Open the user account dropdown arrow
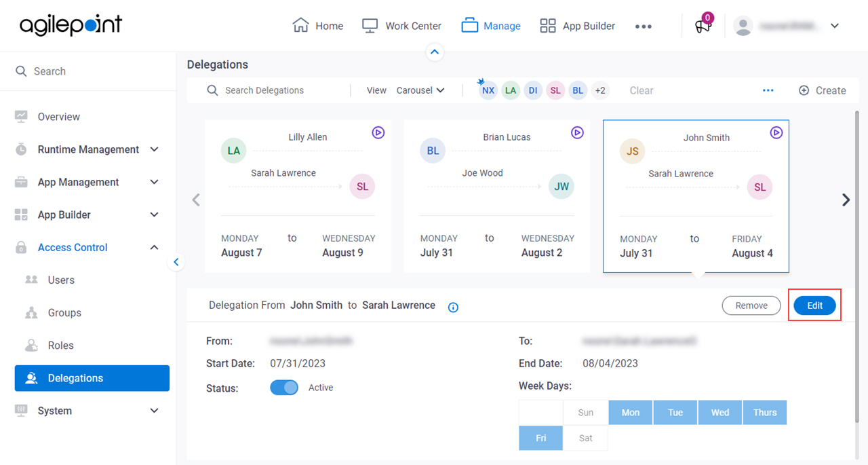 click(x=835, y=26)
